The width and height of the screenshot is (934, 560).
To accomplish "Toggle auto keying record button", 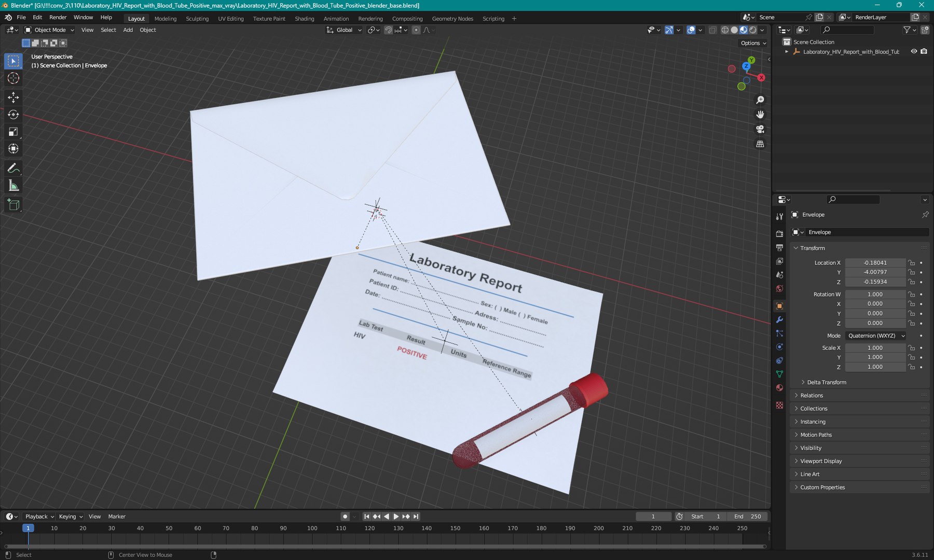I will coord(345,516).
